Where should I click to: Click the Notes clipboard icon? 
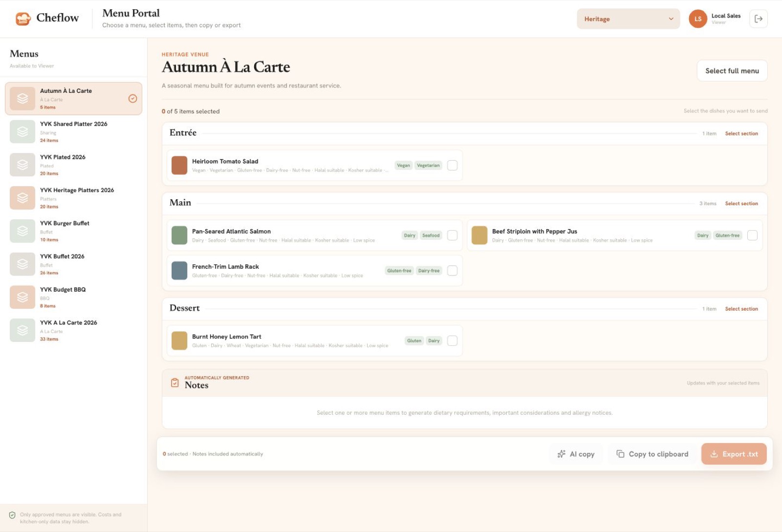[x=175, y=383]
